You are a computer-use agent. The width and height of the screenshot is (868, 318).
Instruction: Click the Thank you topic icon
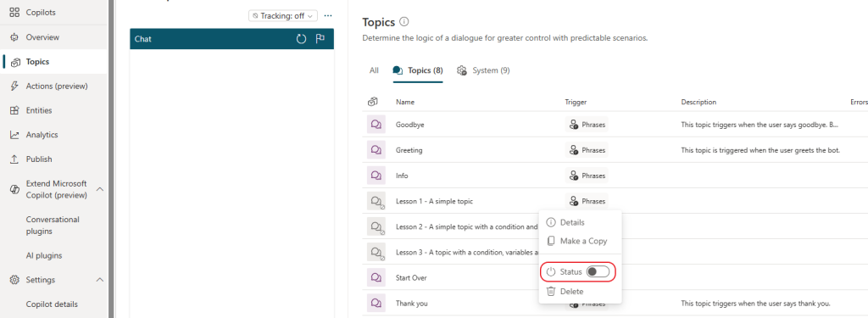click(376, 303)
